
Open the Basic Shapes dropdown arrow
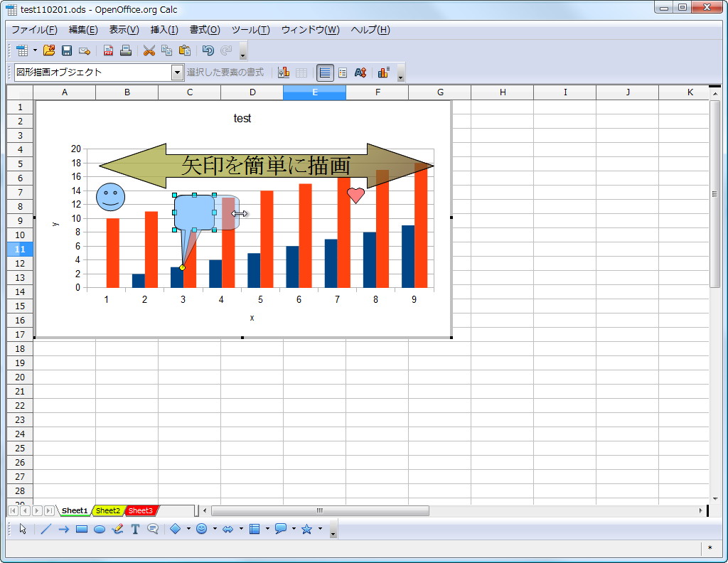[188, 529]
